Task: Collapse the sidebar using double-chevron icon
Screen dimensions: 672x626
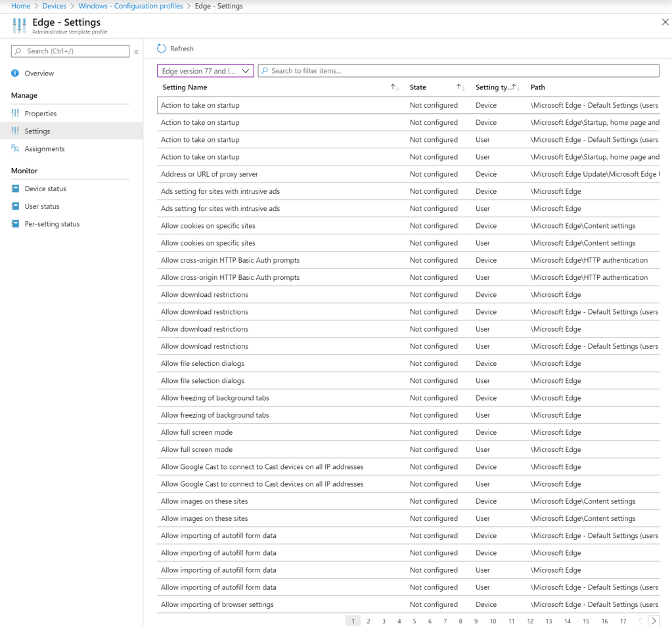Action: [x=136, y=52]
